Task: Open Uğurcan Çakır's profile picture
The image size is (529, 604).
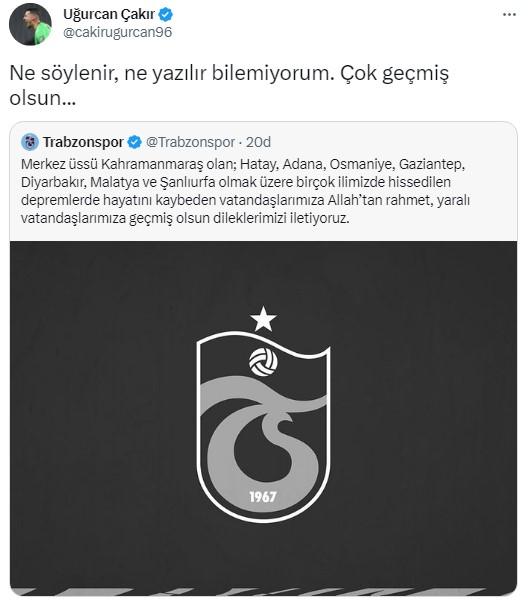Action: pyautogui.click(x=30, y=24)
